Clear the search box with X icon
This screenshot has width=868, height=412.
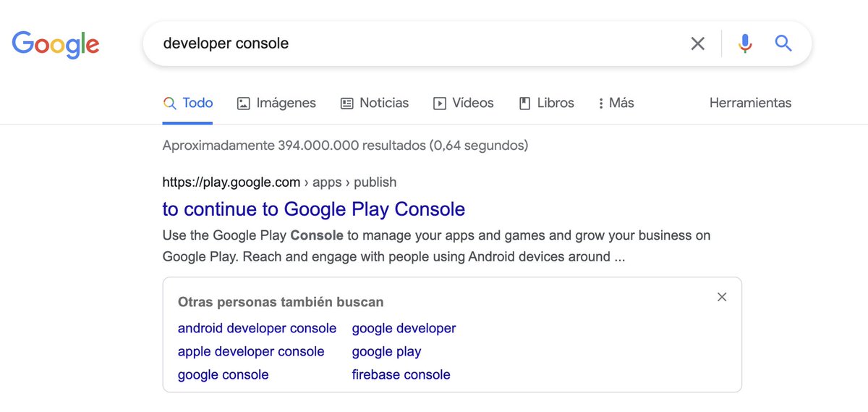tap(697, 43)
